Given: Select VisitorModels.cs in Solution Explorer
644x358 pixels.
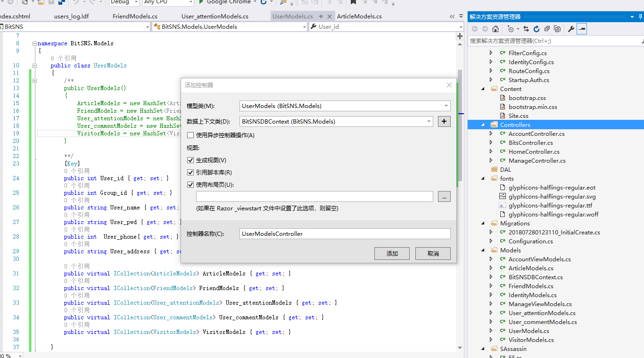Looking at the screenshot, I should coord(531,340).
